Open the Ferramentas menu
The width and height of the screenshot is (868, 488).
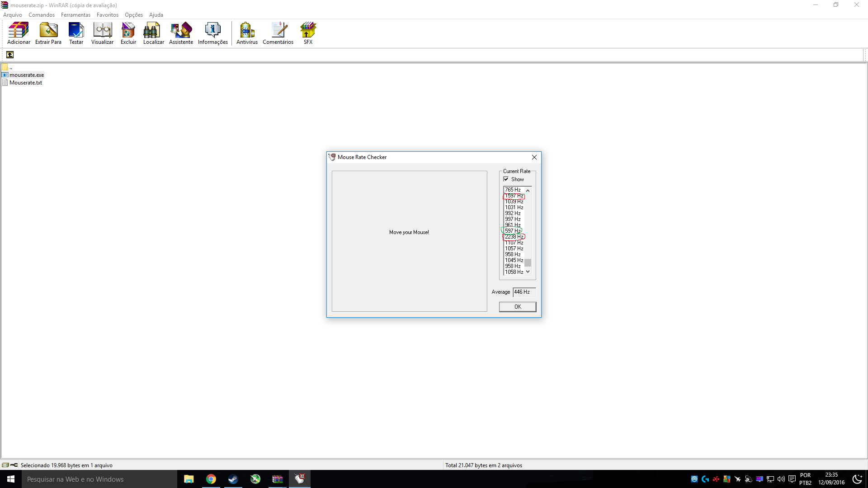(75, 15)
